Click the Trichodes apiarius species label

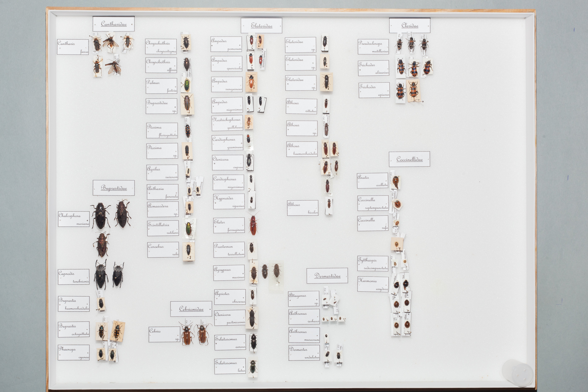374,90
